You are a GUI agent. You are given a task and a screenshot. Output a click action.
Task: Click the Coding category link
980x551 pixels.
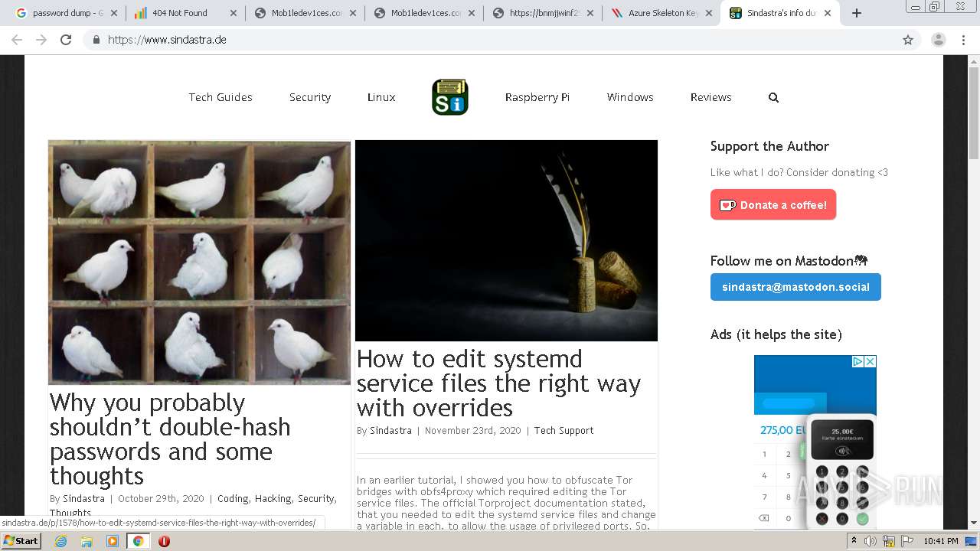click(x=233, y=498)
